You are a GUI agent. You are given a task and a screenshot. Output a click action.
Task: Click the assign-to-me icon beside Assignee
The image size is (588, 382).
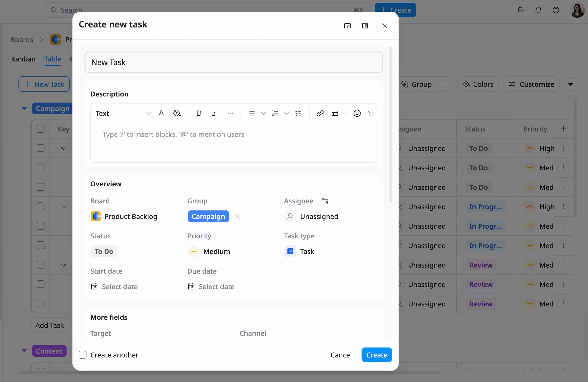click(325, 201)
